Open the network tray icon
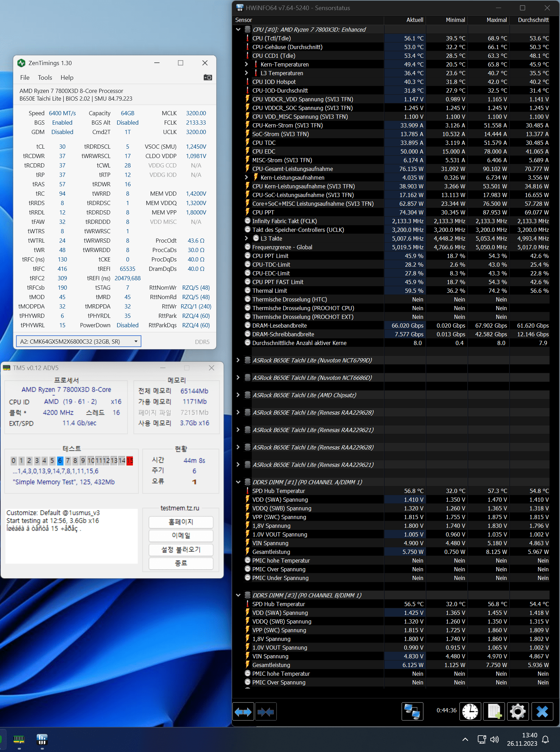560x752 pixels. click(x=482, y=739)
